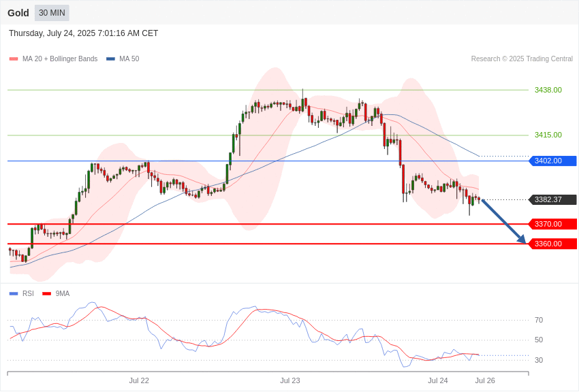Click the red 3360.00 support tag
This screenshot has width=579, height=392.
pyautogui.click(x=553, y=244)
